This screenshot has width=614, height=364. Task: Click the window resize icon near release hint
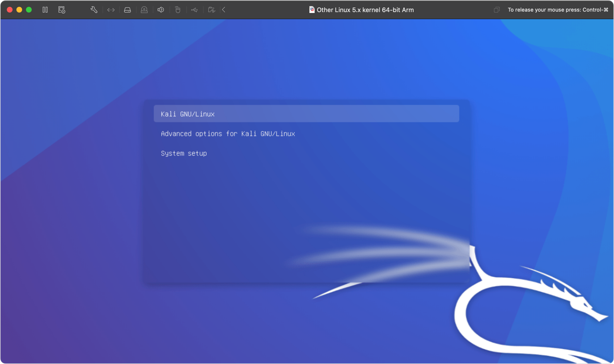(x=497, y=10)
